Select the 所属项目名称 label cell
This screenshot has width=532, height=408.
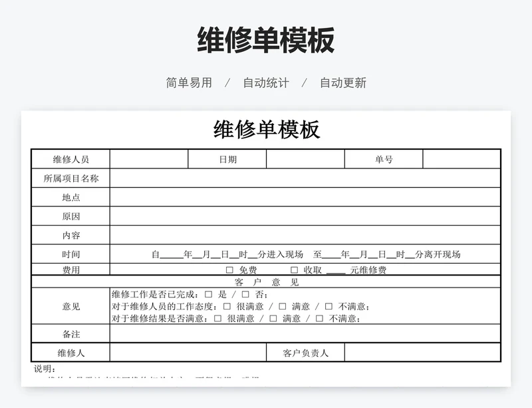[x=71, y=178]
